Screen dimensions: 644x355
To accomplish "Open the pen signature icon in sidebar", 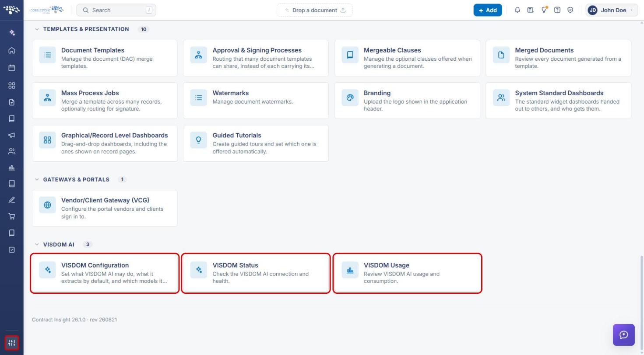I will [12, 200].
